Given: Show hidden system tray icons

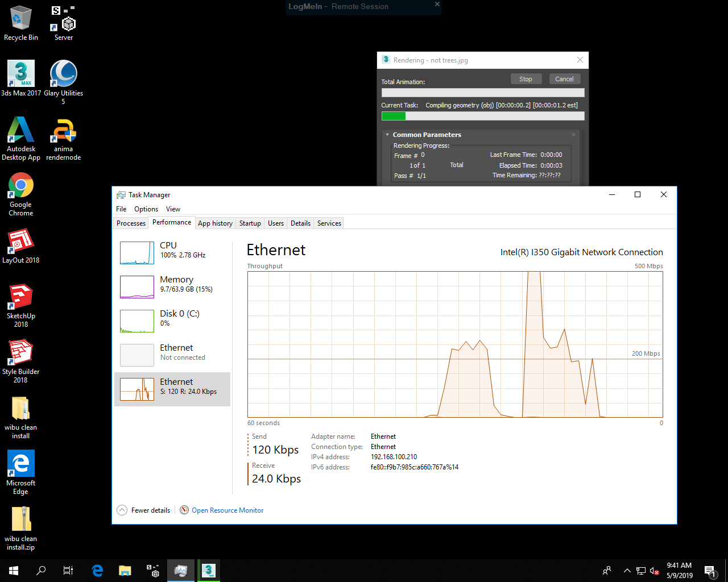Looking at the screenshot, I should click(x=627, y=571).
